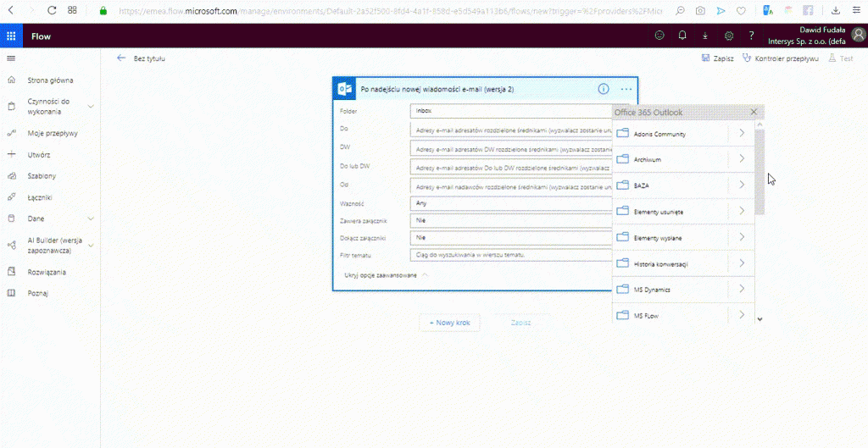The height and width of the screenshot is (448, 868).
Task: Open the help question mark icon
Action: click(751, 36)
